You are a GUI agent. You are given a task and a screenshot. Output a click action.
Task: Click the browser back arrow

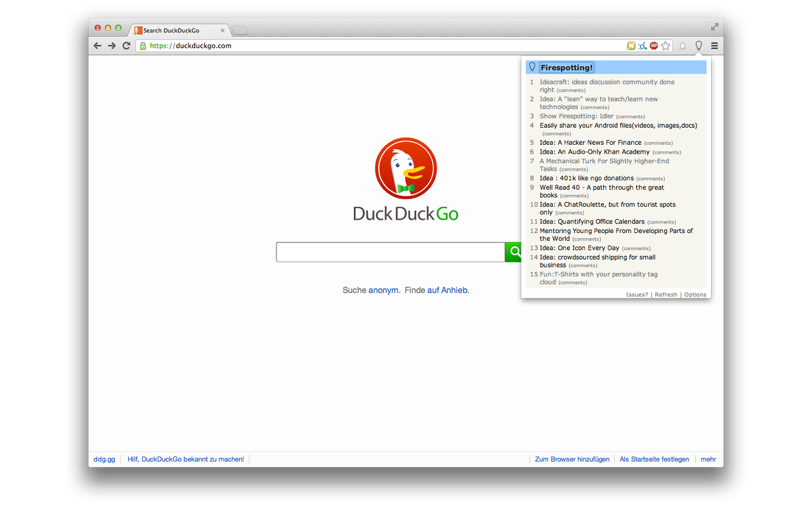coord(97,46)
